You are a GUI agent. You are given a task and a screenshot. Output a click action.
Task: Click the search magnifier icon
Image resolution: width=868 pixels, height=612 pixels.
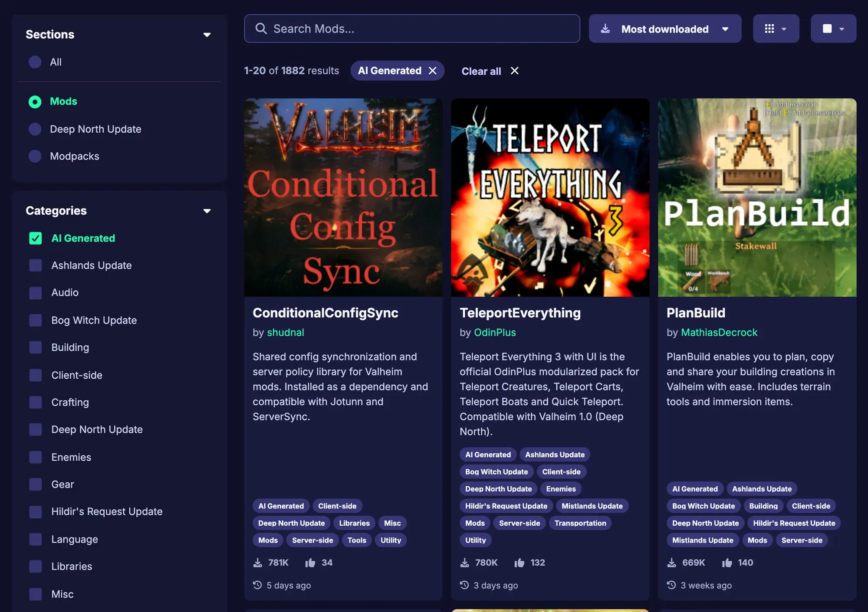coord(261,29)
